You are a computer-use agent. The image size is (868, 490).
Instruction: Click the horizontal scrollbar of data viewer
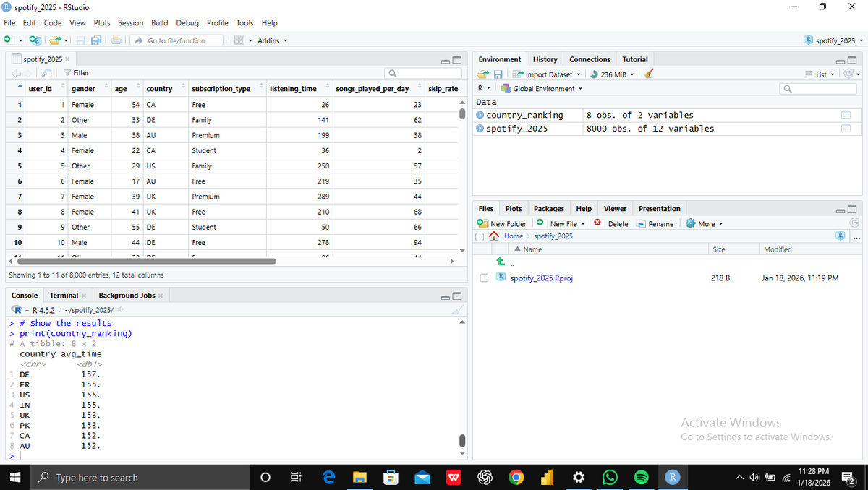coord(146,262)
